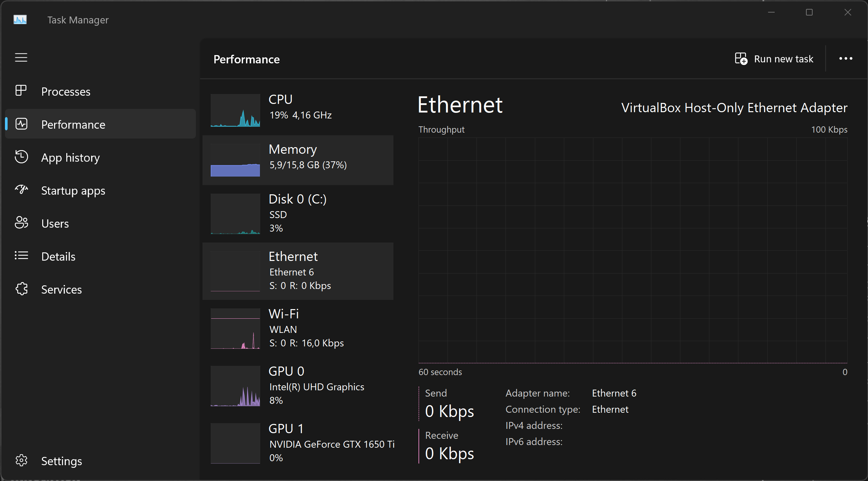This screenshot has width=868, height=481.
Task: Select the GPU 0 Intel UHD Graphics entry
Action: point(298,385)
